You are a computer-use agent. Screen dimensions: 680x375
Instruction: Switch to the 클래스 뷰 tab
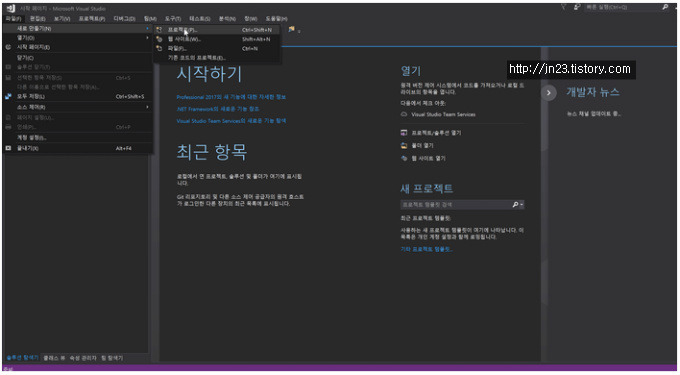point(54,358)
